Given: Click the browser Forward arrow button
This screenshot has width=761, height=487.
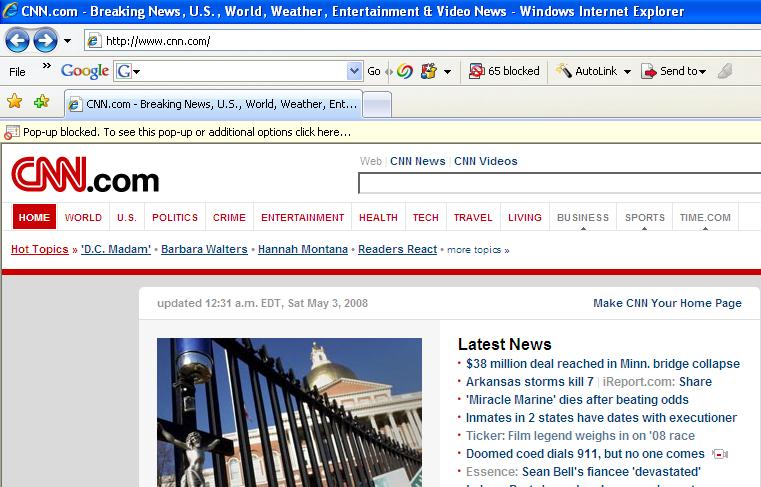Looking at the screenshot, I should tap(45, 41).
